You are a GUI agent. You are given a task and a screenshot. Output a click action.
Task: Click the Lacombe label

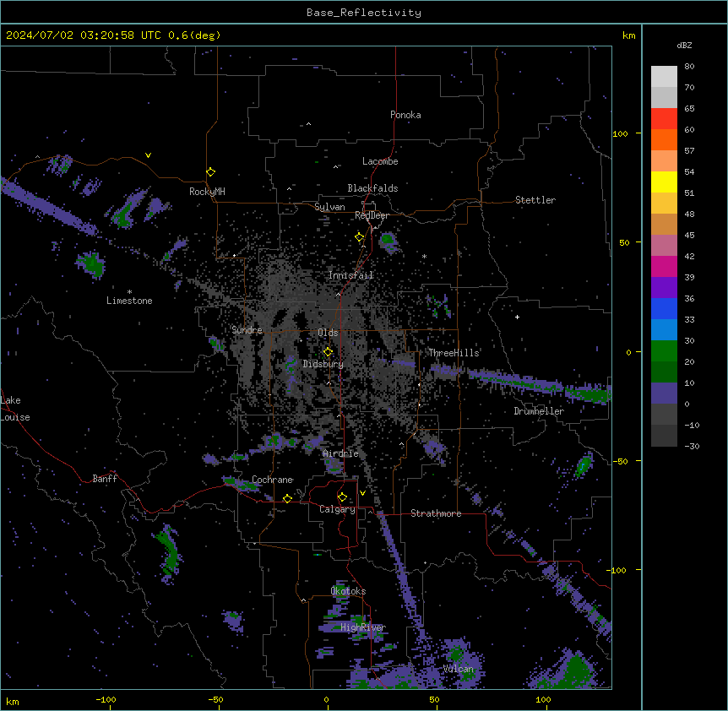(x=380, y=161)
